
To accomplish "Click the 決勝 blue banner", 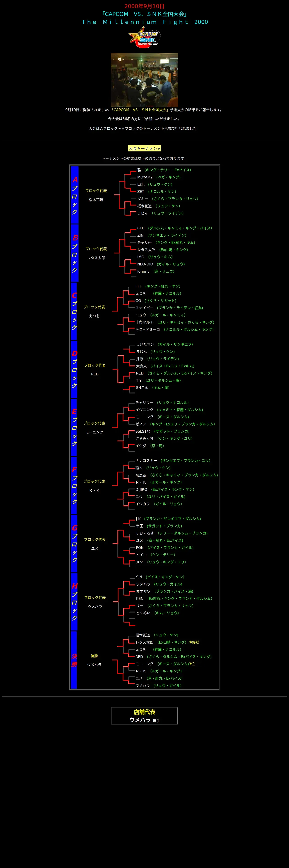I will pos(74,660).
